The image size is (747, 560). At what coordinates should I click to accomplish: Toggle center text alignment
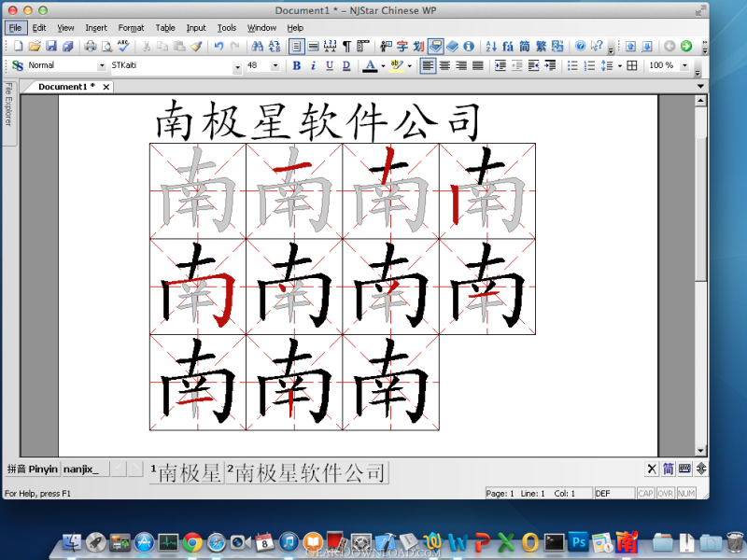(444, 65)
